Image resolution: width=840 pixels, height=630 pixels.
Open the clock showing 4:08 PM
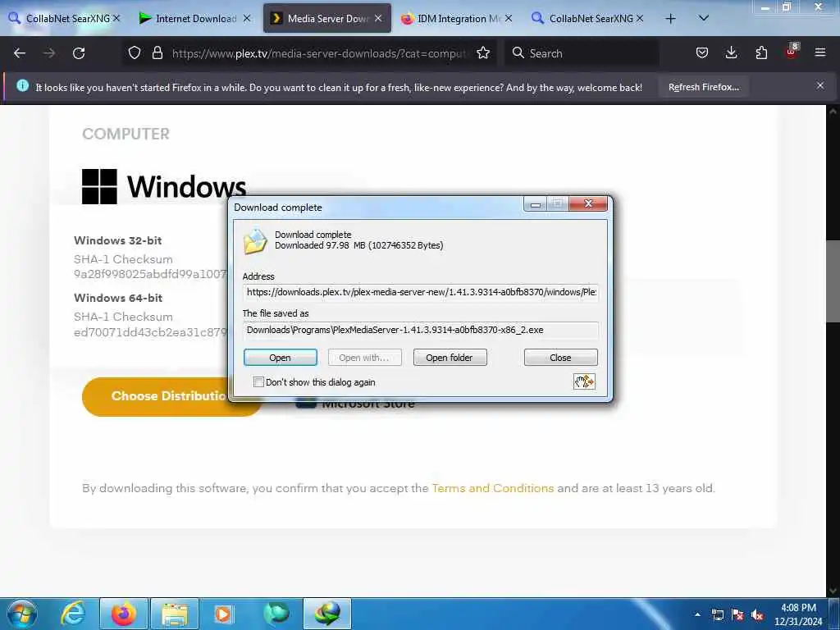coord(798,614)
